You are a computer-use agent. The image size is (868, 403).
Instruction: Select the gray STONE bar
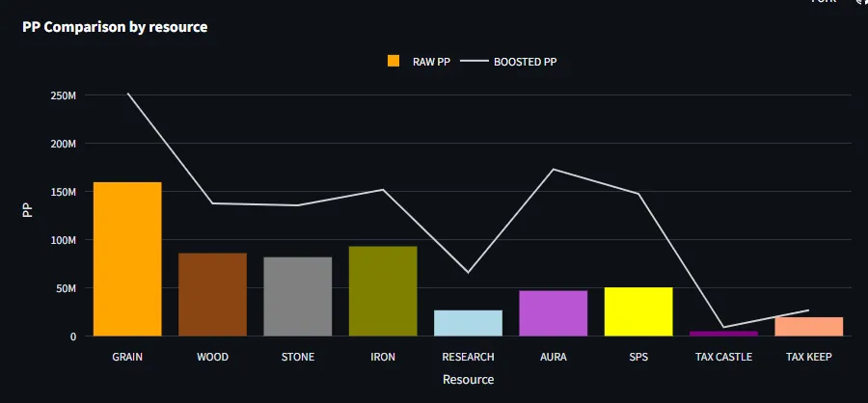coord(298,296)
